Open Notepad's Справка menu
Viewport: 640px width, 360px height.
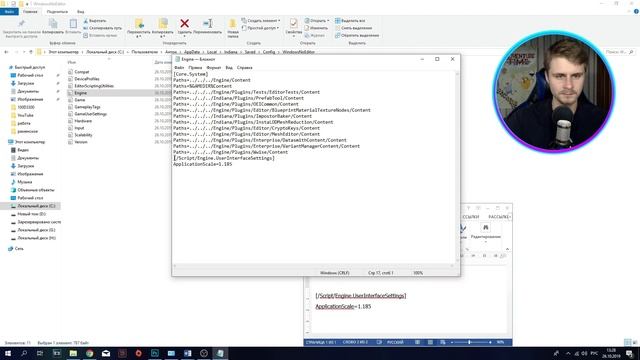pyautogui.click(x=244, y=67)
